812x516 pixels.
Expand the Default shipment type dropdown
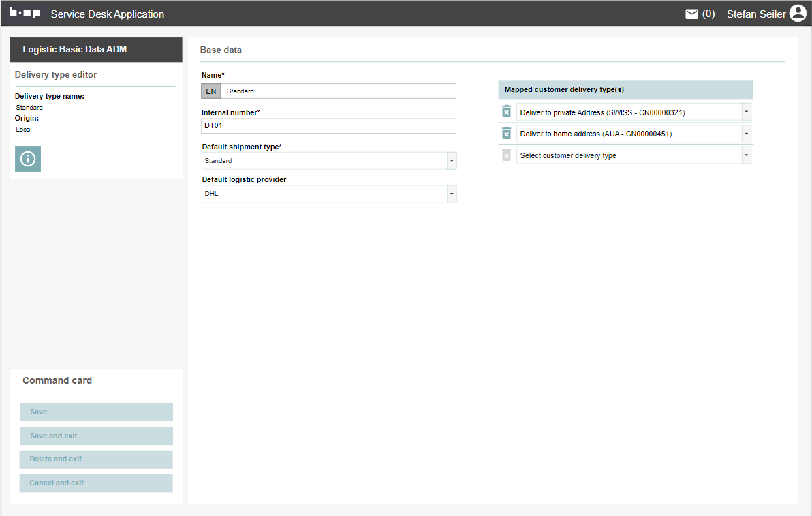coord(451,161)
